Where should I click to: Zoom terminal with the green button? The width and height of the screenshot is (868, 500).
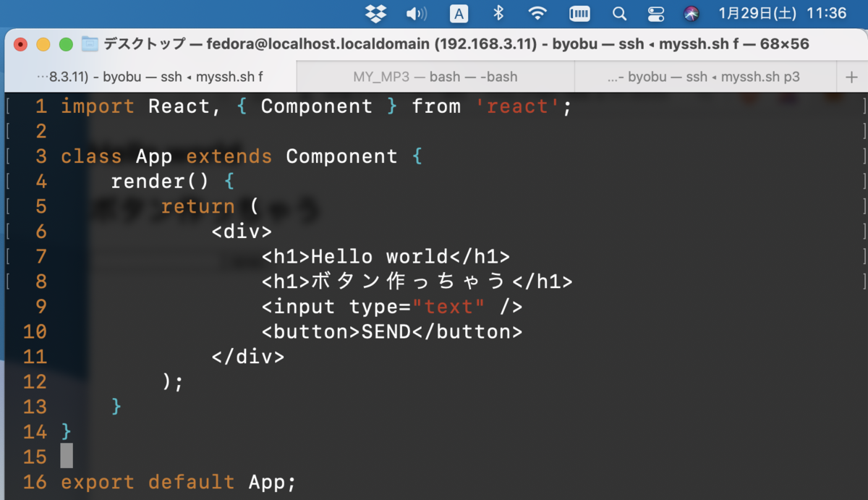[x=66, y=44]
